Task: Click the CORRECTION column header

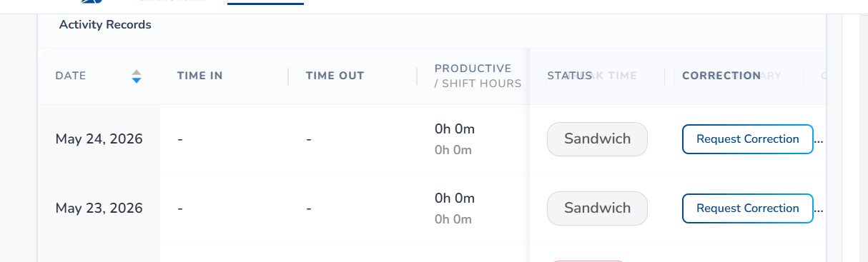Action: pos(721,76)
